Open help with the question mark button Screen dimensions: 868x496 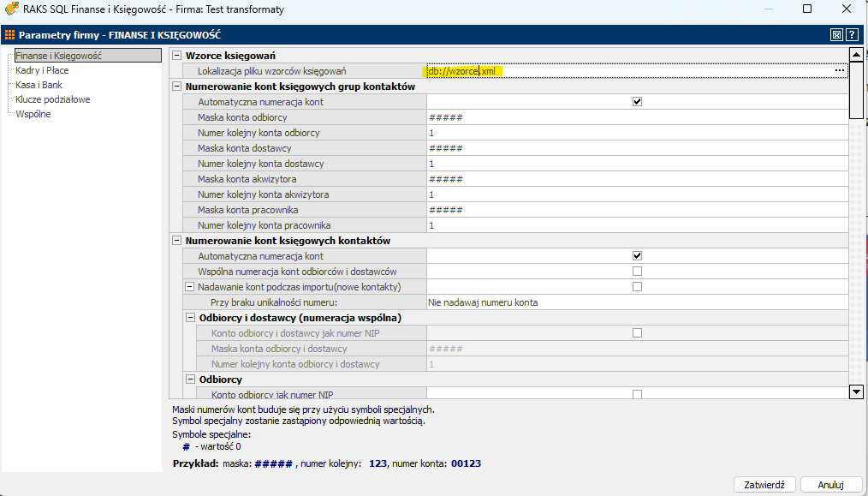click(852, 35)
